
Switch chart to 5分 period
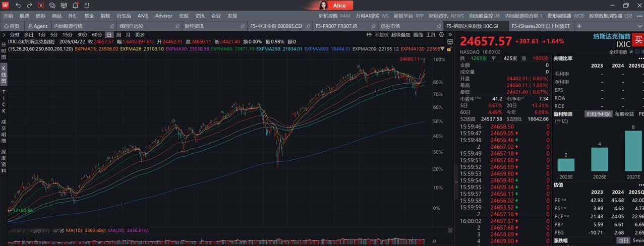coord(54,35)
